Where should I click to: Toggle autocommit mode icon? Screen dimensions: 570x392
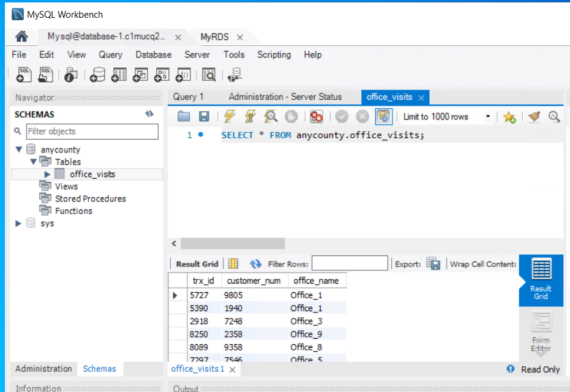point(383,116)
